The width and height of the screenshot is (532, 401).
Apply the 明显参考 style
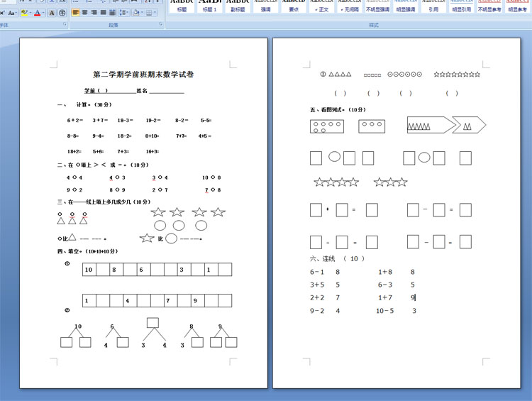click(517, 6)
